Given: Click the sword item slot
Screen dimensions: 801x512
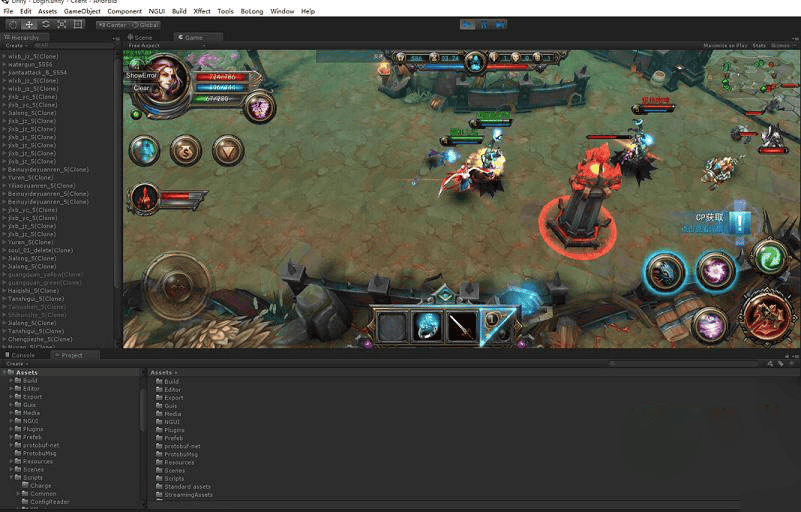Looking at the screenshot, I should (x=462, y=326).
